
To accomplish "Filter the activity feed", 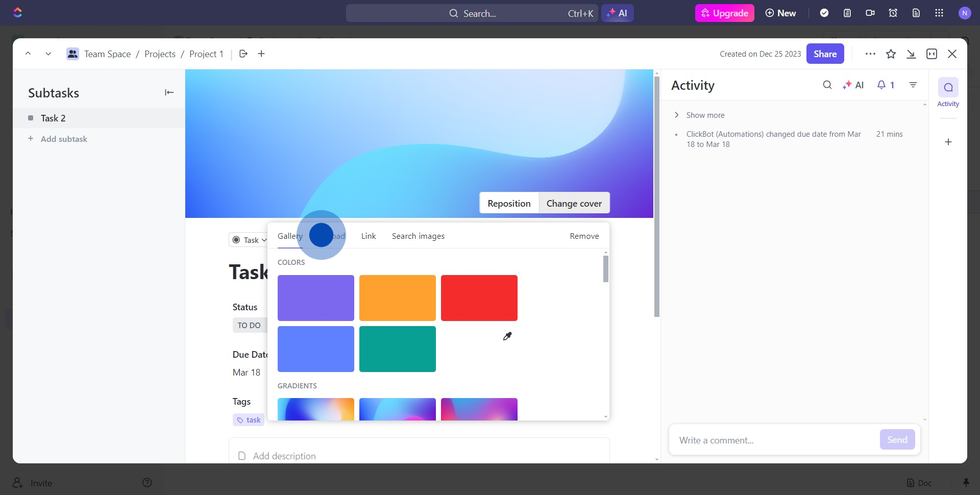I will (913, 85).
